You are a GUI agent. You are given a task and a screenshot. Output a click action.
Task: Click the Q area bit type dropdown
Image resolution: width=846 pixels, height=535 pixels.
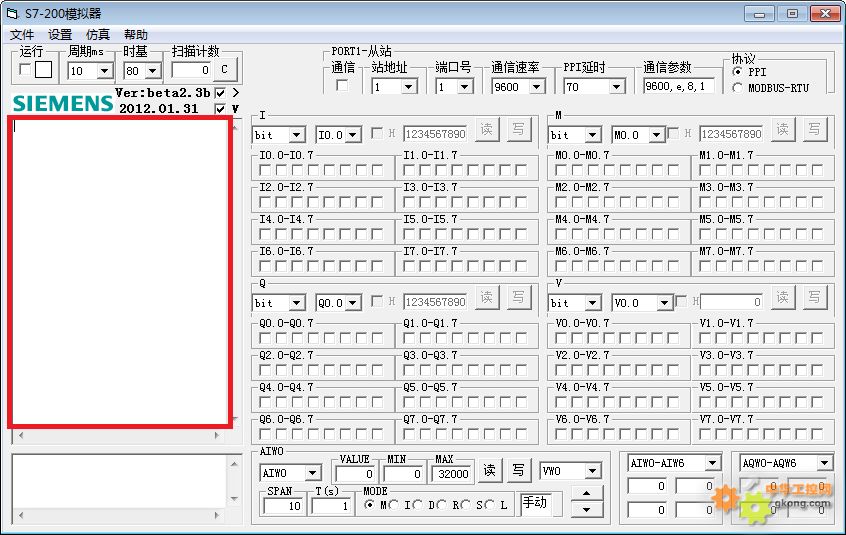[x=279, y=303]
